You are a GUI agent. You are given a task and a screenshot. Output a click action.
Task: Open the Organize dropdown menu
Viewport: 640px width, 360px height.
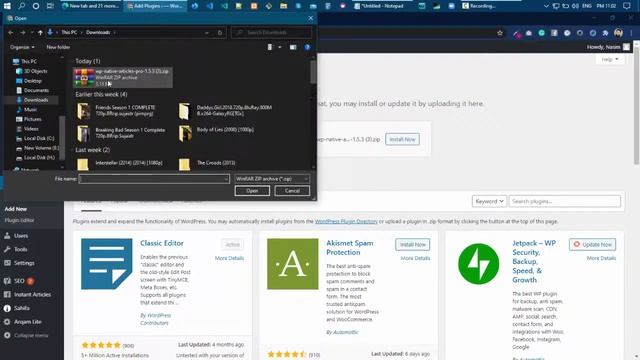tap(22, 47)
